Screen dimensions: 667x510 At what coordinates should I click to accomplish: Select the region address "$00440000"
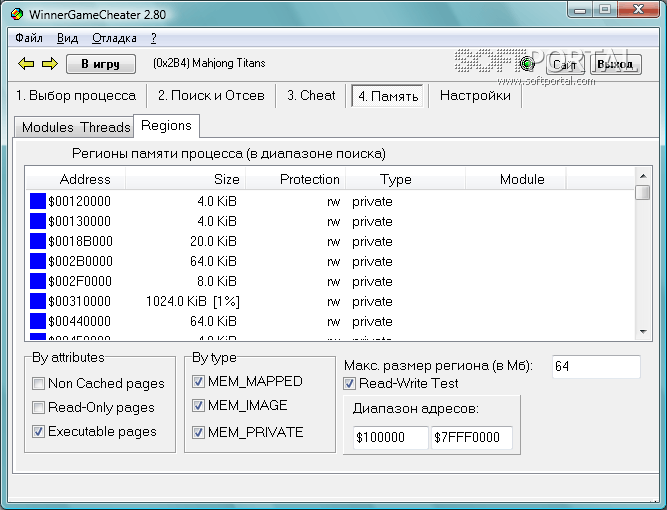pyautogui.click(x=80, y=321)
